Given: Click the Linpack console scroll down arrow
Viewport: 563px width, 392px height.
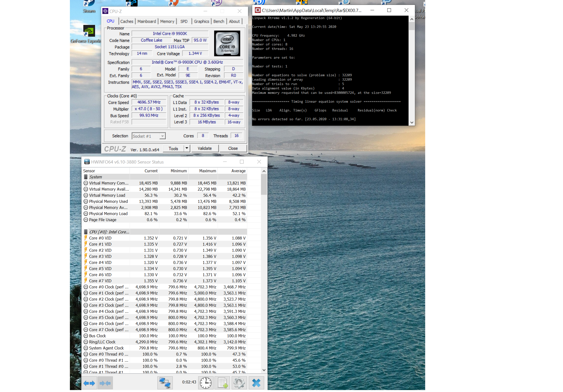Looking at the screenshot, I should coord(412,122).
